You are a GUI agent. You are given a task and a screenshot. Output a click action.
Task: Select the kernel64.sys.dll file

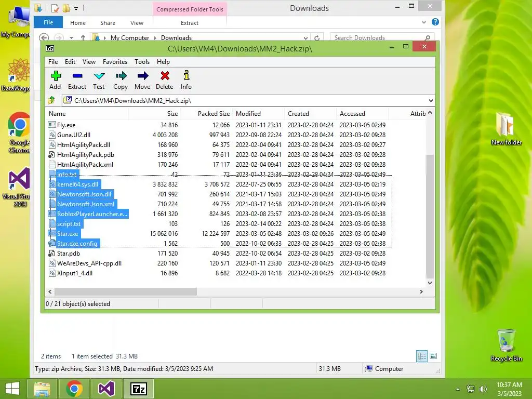78,184
